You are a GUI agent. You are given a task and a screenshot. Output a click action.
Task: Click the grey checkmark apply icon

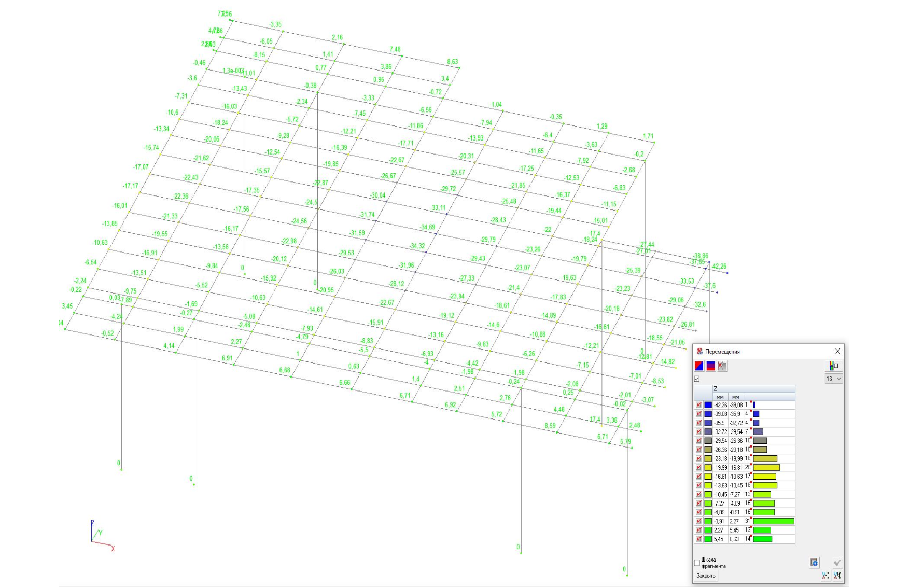[x=837, y=563]
